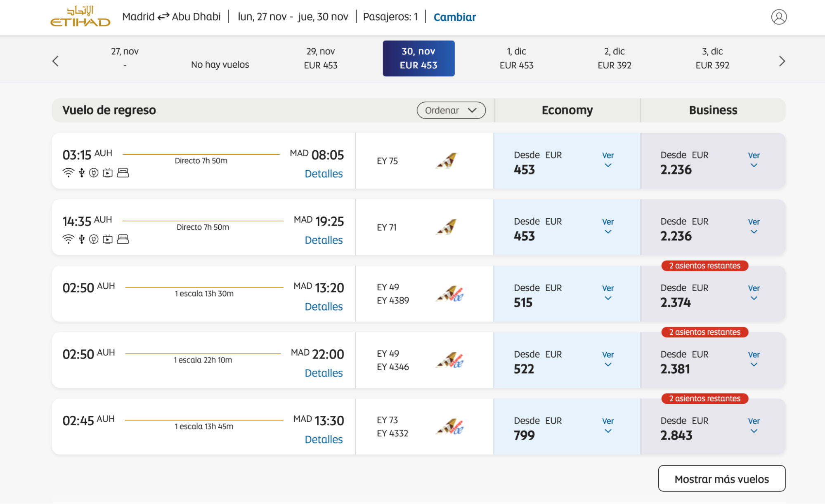Click the entertainment screen icon on the 14:35 flight
The image size is (825, 504).
[108, 239]
